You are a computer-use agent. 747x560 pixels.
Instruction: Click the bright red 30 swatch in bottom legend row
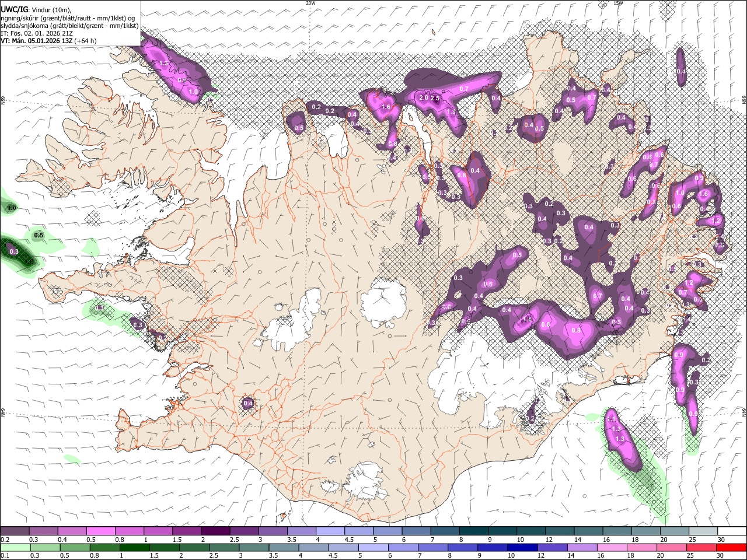point(731,547)
